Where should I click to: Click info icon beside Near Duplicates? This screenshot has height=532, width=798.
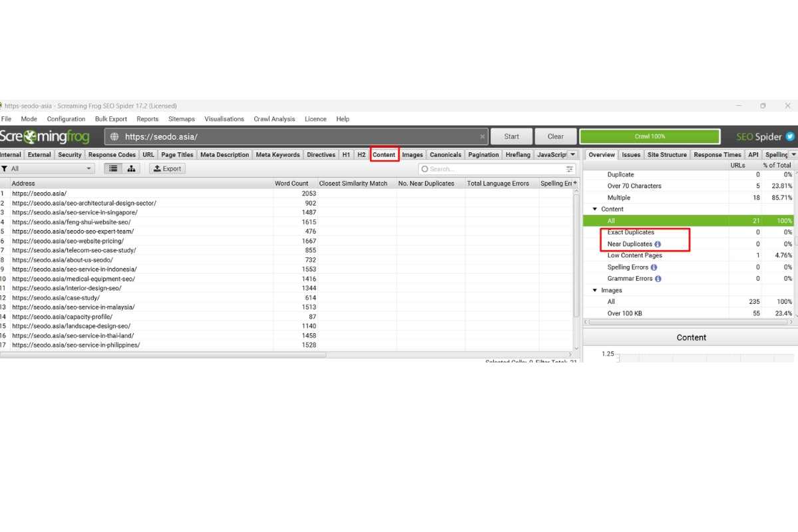[658, 244]
